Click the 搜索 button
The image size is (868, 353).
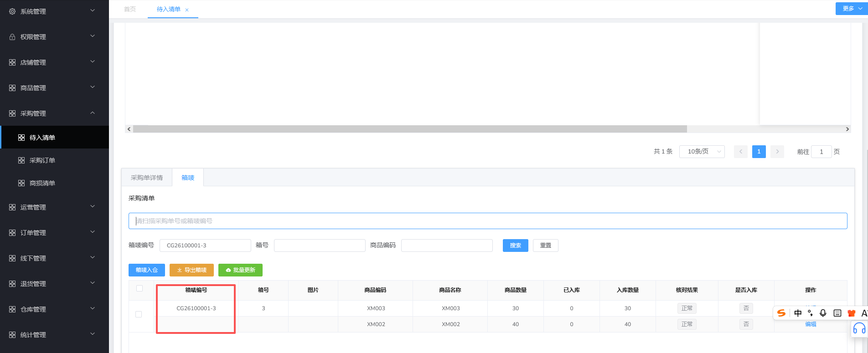pos(516,246)
